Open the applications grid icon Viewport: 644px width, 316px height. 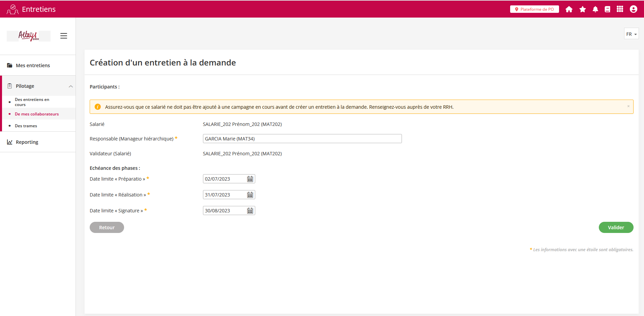(620, 9)
